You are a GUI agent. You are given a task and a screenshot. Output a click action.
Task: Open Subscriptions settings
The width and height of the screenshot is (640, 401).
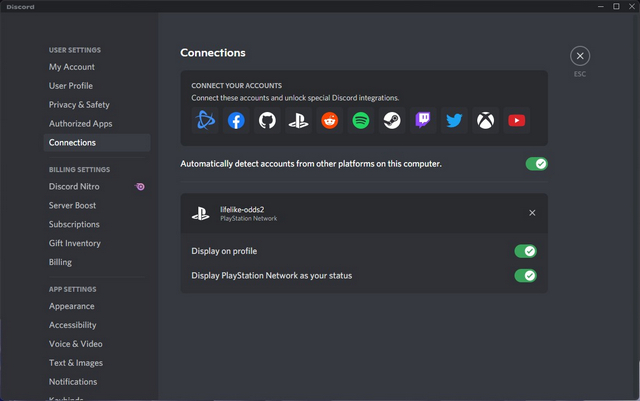tap(97, 224)
